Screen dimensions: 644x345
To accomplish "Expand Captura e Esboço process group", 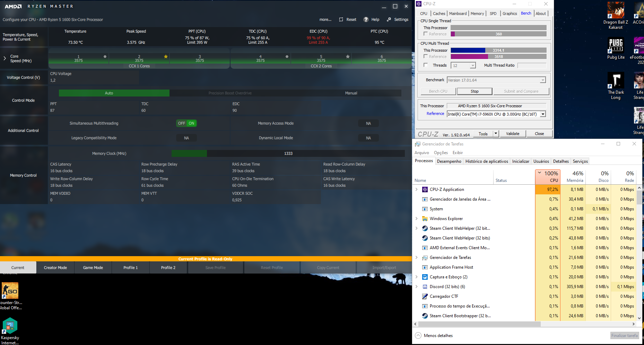I will point(416,277).
